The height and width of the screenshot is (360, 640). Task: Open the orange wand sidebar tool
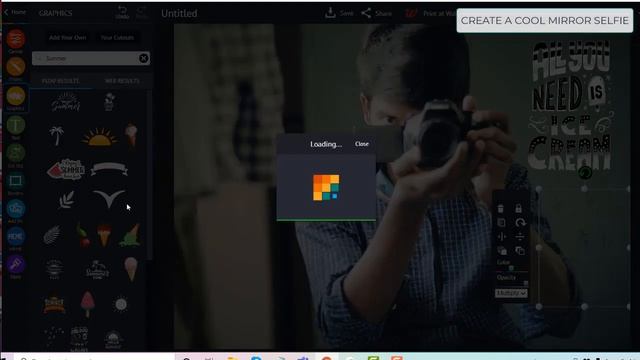coord(16,67)
